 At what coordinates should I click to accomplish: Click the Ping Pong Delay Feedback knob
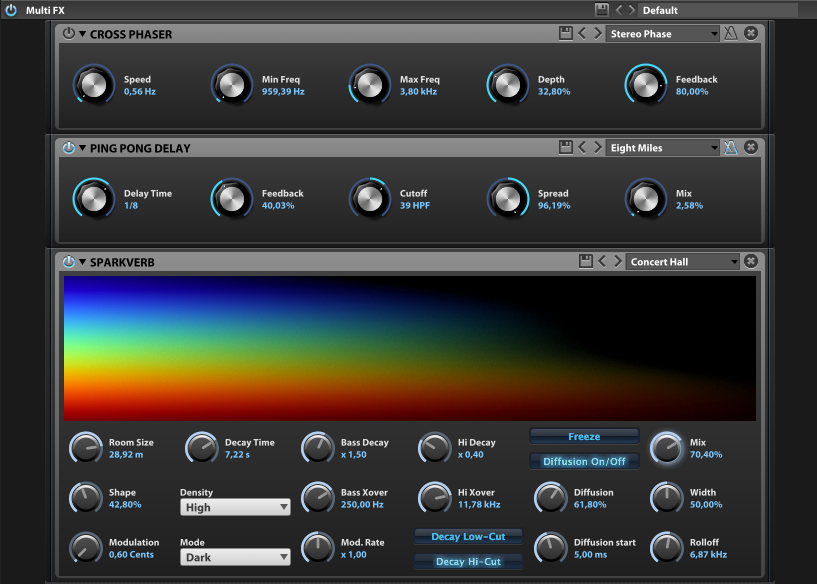[x=232, y=198]
